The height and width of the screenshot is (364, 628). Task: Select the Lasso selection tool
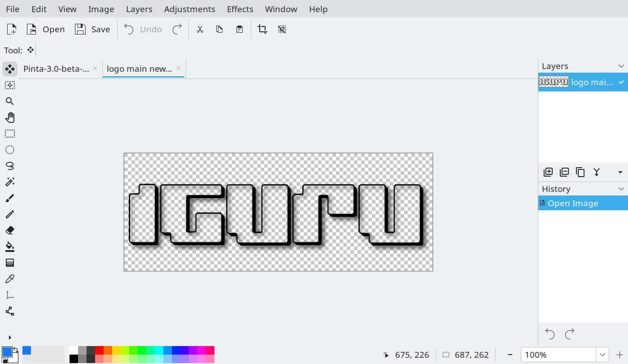10,166
